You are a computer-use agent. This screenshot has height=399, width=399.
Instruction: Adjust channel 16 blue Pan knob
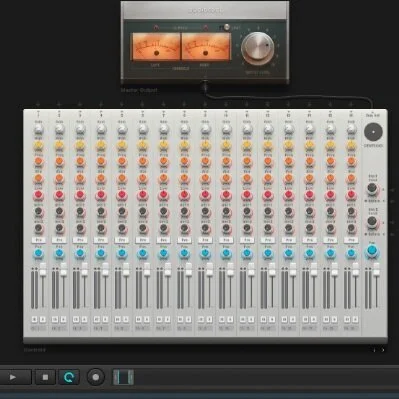click(351, 254)
